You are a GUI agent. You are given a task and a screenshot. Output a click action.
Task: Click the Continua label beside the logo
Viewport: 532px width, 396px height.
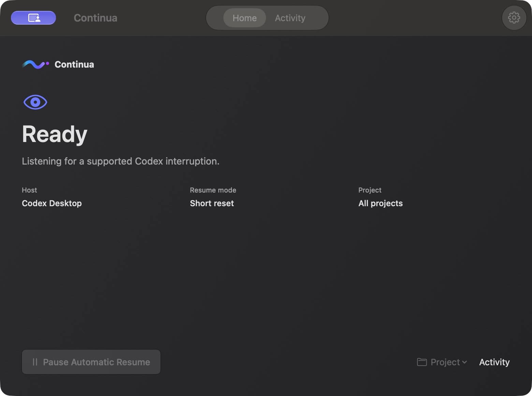74,64
